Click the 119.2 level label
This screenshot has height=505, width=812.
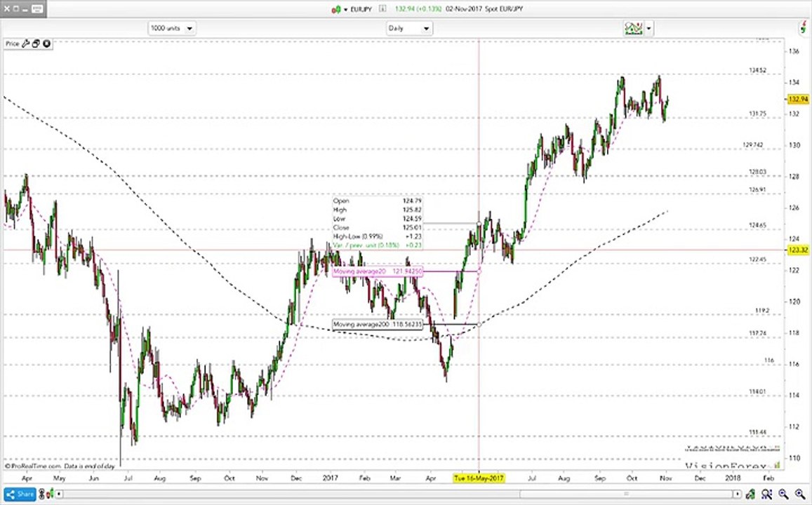point(762,311)
